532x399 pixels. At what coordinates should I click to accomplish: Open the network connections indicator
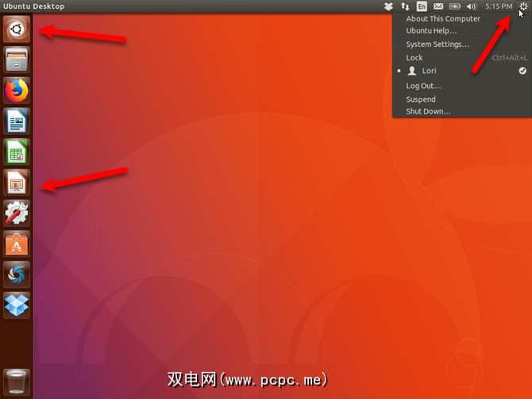tap(405, 6)
